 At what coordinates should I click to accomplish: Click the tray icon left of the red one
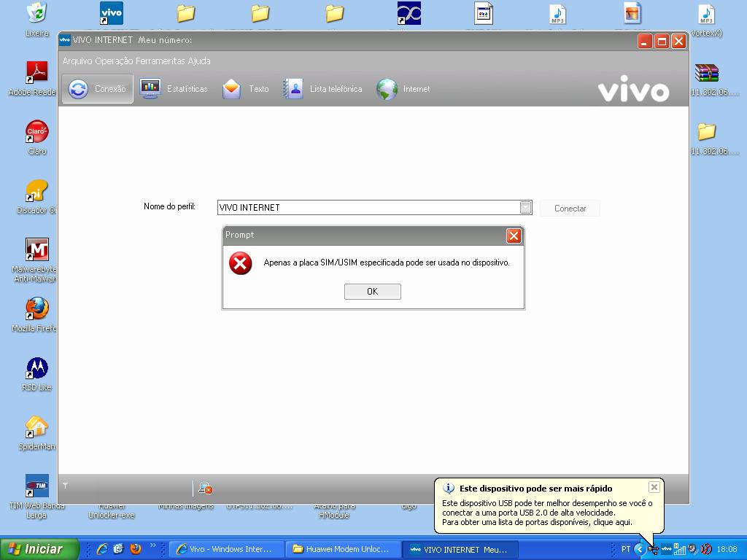point(693,550)
